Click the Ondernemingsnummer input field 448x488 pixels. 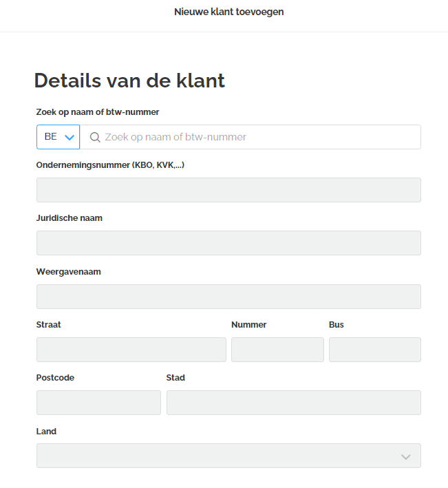click(x=228, y=190)
